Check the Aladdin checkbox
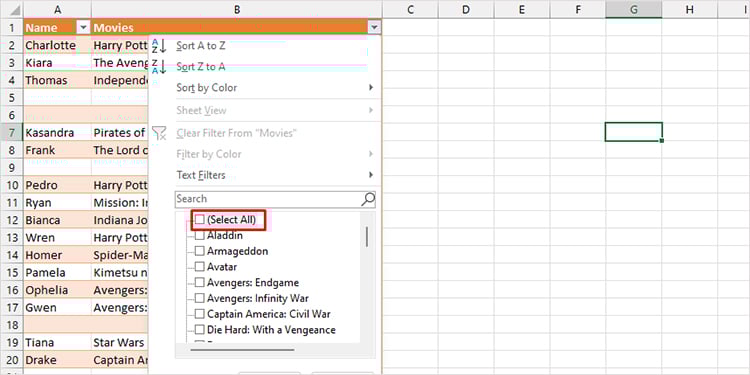Screen dimensions: 750x375 pyautogui.click(x=200, y=235)
